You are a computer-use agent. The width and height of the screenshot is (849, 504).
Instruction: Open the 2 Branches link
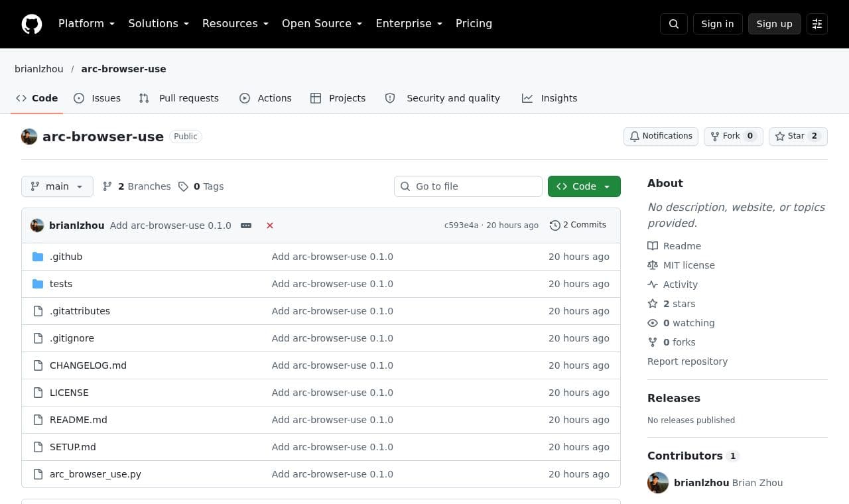[x=137, y=186]
